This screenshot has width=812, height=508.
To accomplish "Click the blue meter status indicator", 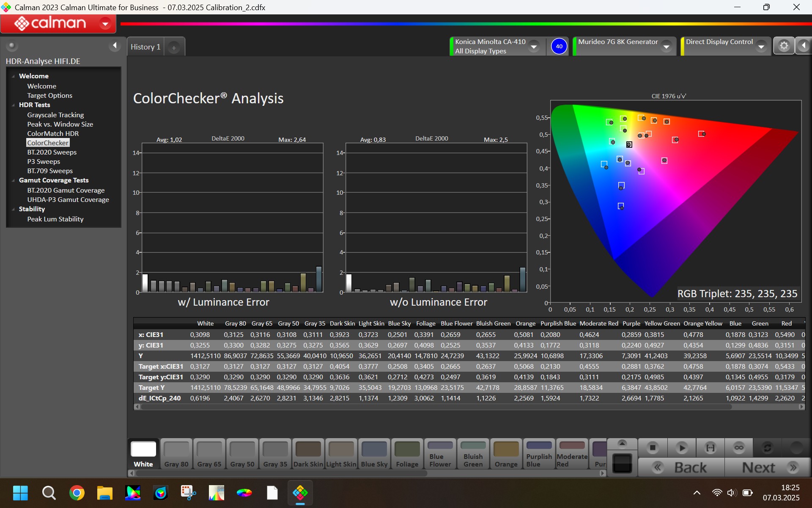I will point(559,46).
